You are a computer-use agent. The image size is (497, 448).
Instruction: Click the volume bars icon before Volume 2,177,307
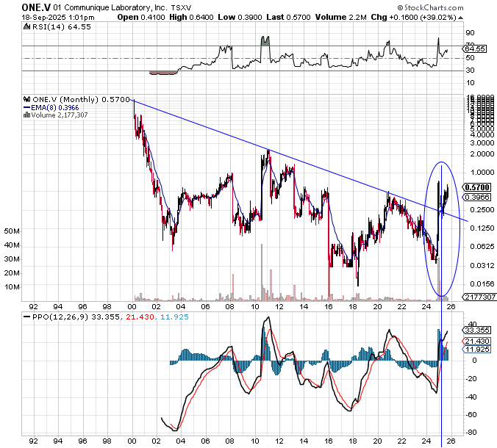point(26,115)
